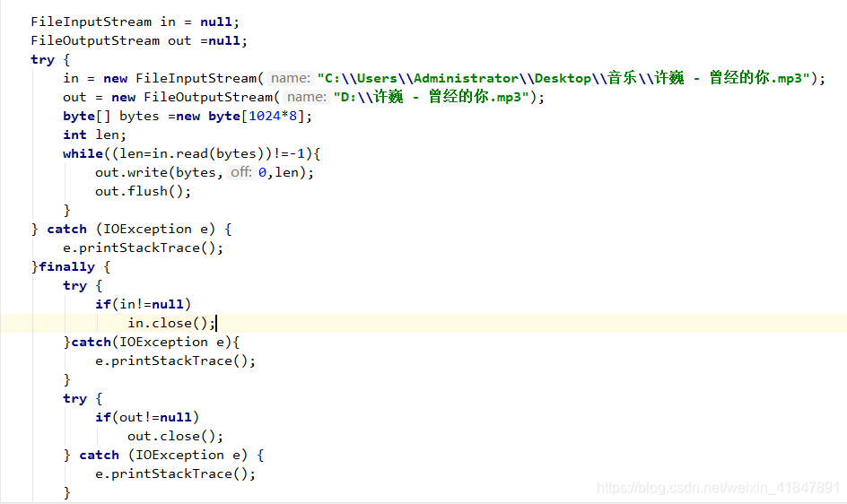Click 'e.printStackTrace();' on the last statement line

point(175,474)
